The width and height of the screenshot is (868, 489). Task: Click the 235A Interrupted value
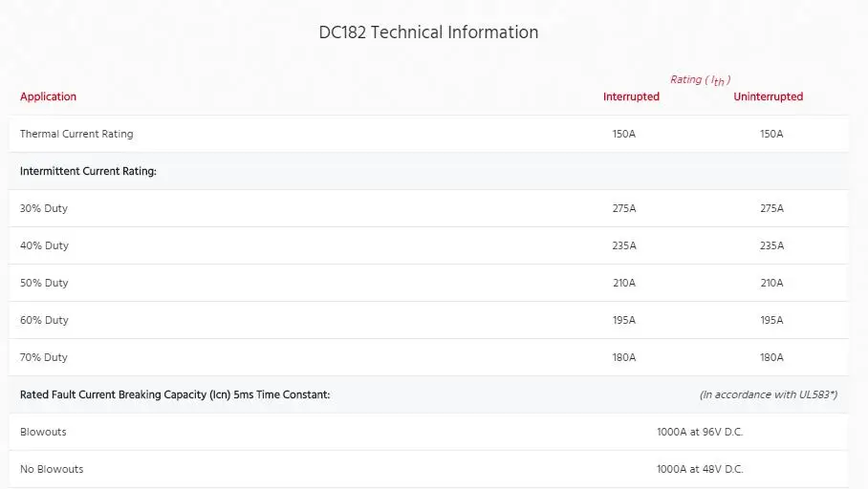[x=624, y=245]
